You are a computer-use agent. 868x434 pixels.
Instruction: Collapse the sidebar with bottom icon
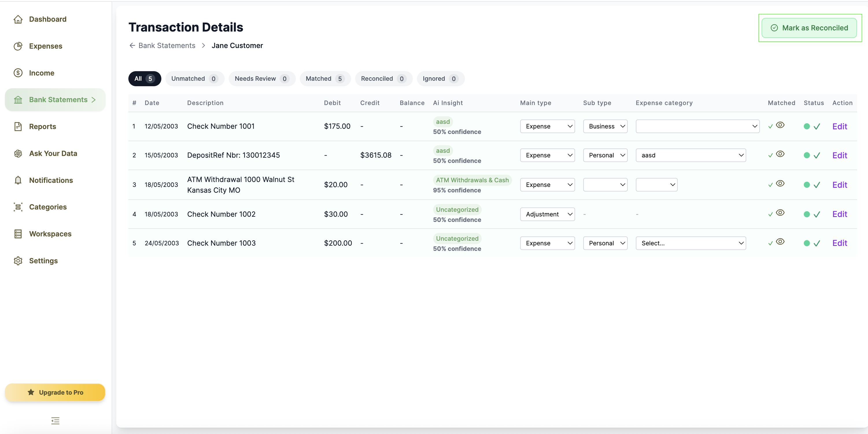click(x=55, y=420)
